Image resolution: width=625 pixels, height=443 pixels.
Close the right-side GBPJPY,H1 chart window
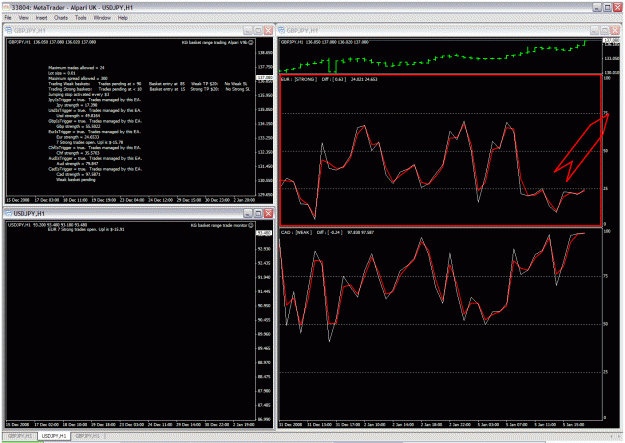[x=615, y=30]
